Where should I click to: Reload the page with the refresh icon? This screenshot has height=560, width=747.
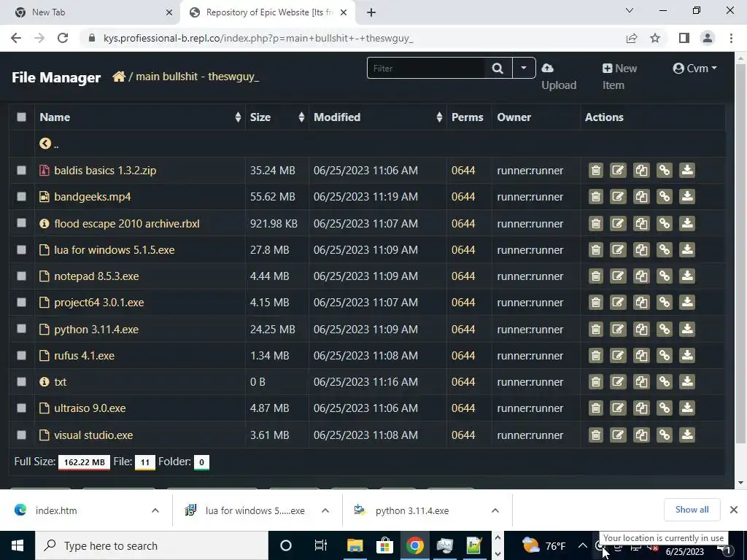[x=63, y=38]
